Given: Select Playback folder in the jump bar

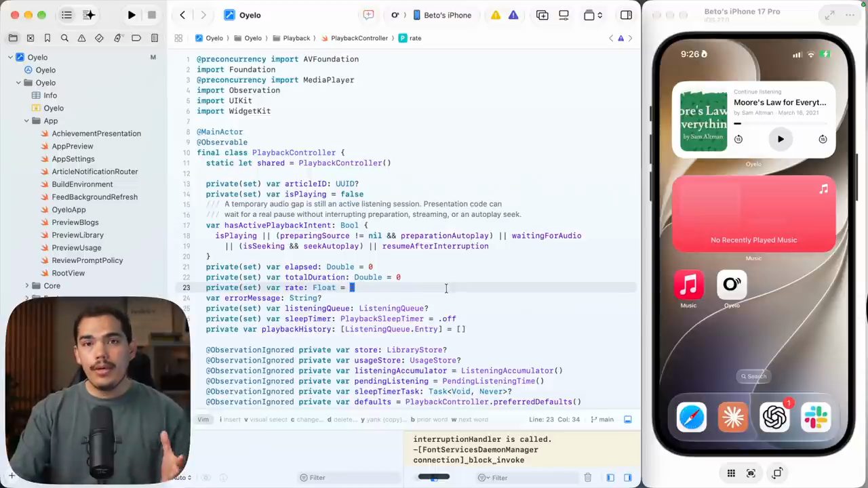Looking at the screenshot, I should coord(291,38).
